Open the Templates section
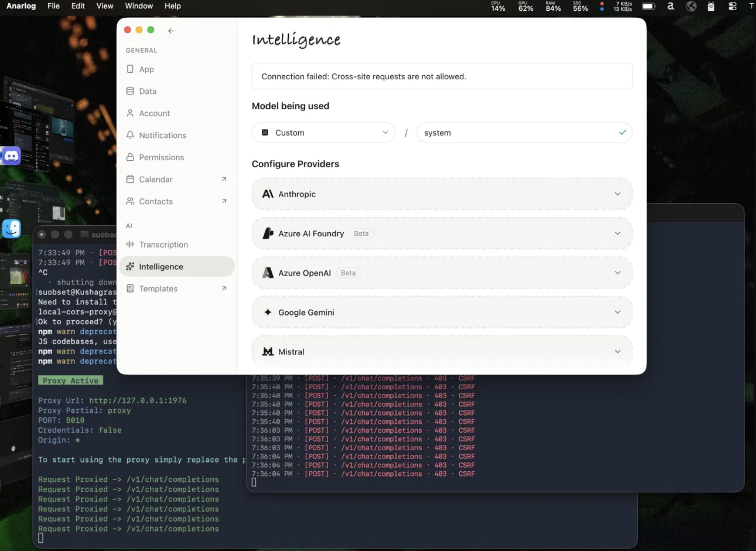This screenshot has width=756, height=551. point(177,288)
